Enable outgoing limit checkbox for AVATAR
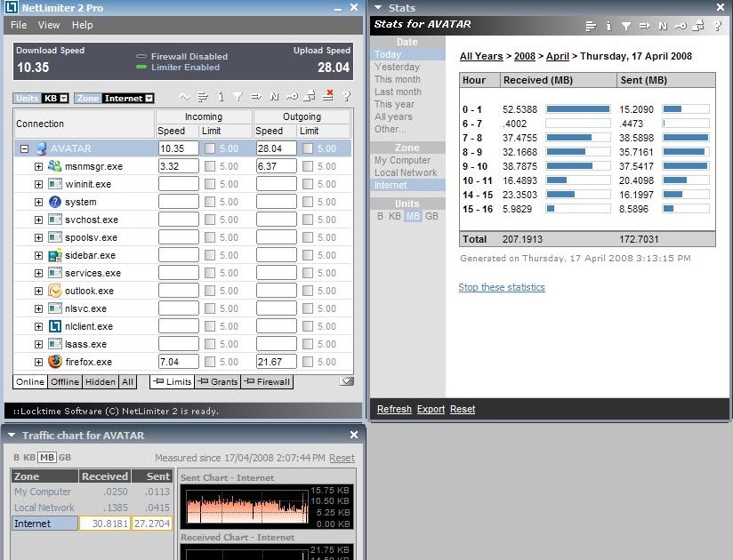 pyautogui.click(x=308, y=148)
